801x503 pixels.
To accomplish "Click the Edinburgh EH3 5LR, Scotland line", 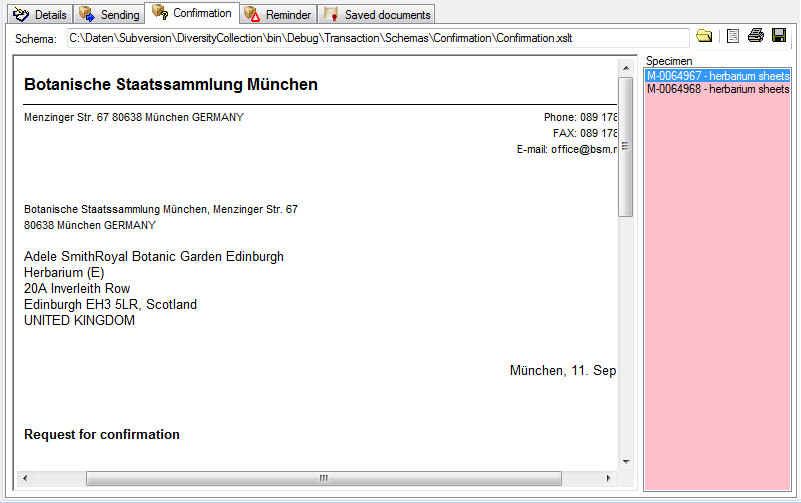I will (110, 305).
